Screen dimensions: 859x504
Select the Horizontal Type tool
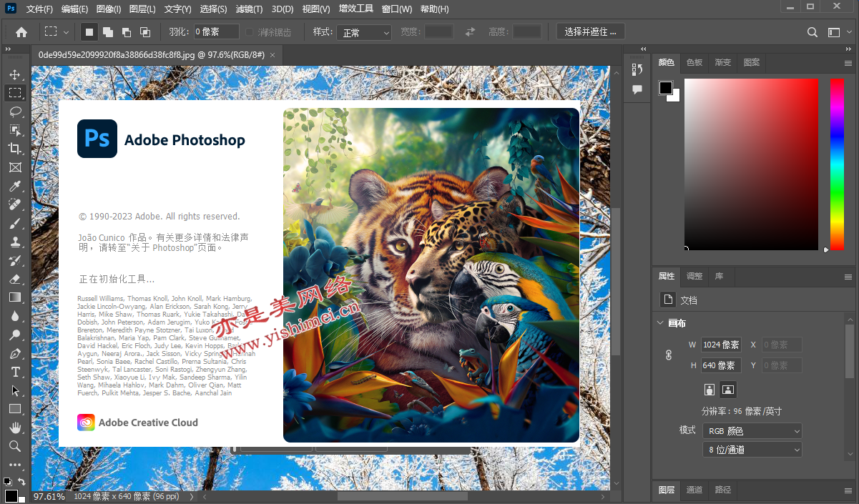coord(15,372)
